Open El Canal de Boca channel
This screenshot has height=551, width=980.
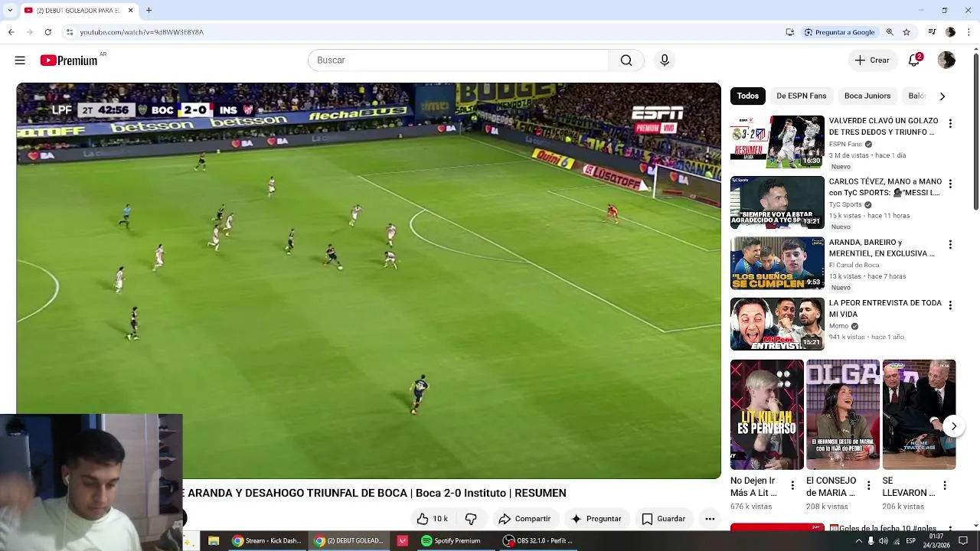click(854, 265)
